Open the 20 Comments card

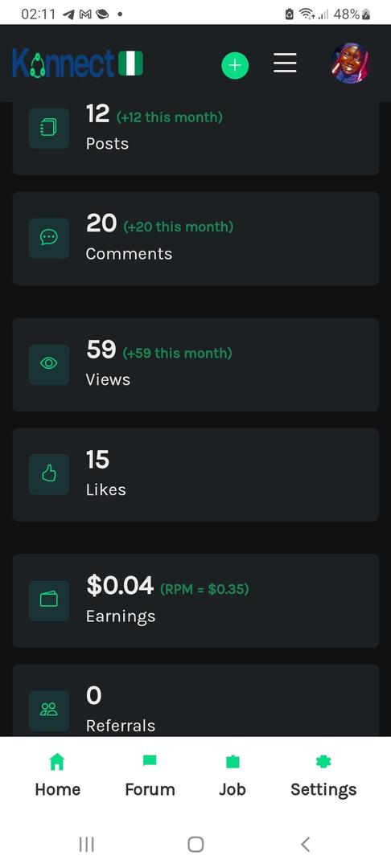(x=195, y=239)
